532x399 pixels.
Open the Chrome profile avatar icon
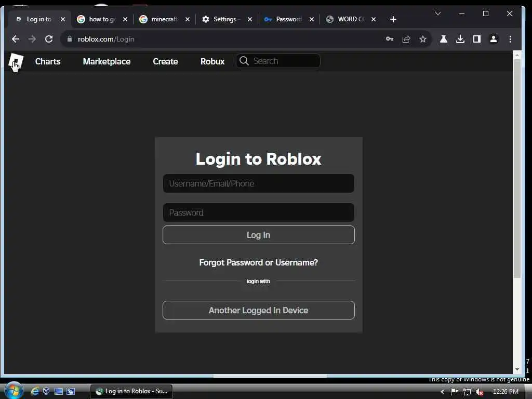(x=494, y=39)
